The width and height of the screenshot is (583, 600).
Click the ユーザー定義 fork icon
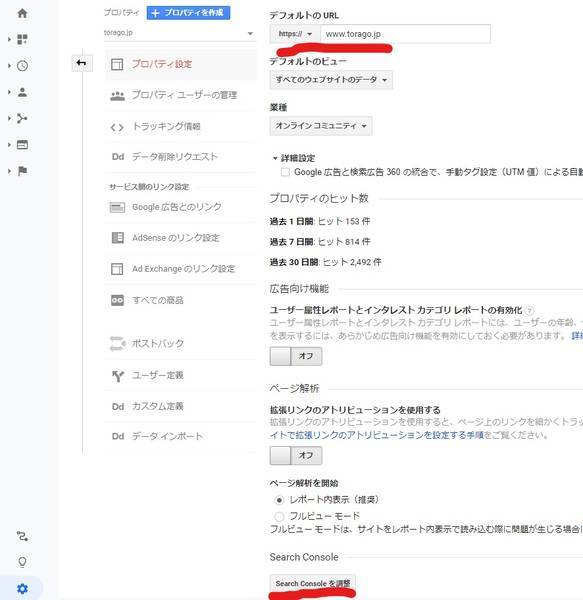click(118, 376)
